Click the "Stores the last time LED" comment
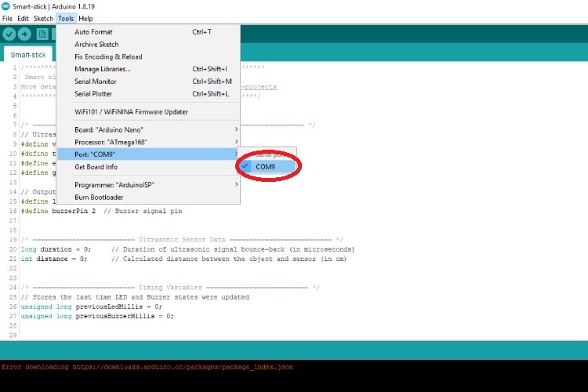The image size is (588, 392). 135,297
